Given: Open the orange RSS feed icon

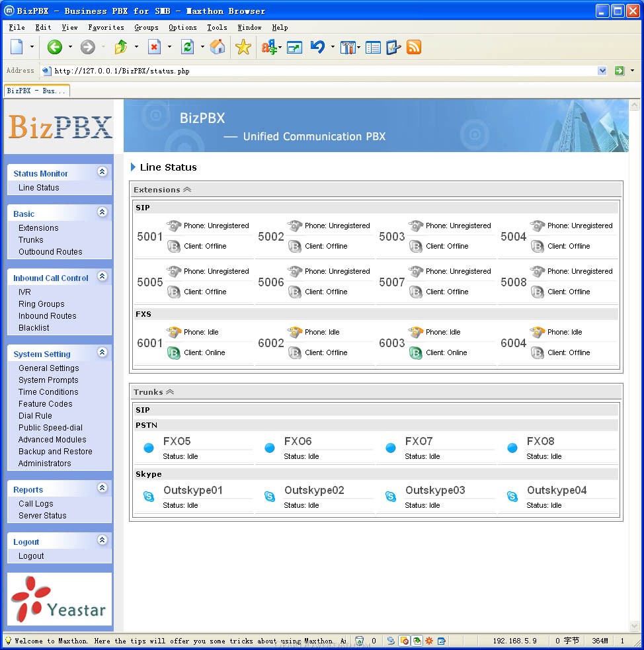Looking at the screenshot, I should [x=414, y=47].
